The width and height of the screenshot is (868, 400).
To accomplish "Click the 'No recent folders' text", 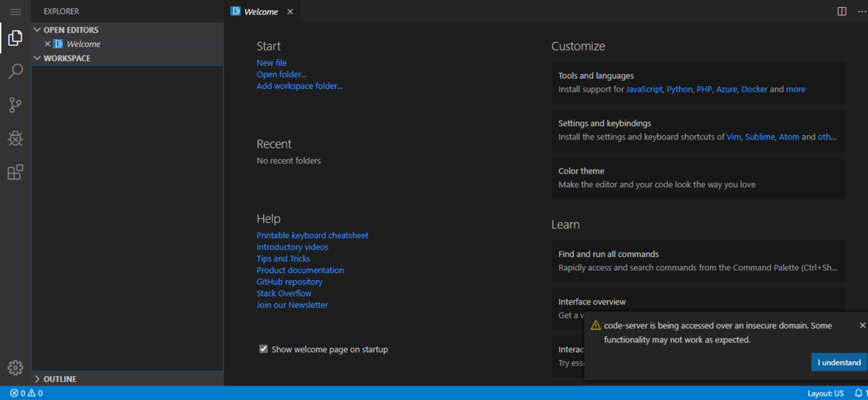I will tap(289, 161).
